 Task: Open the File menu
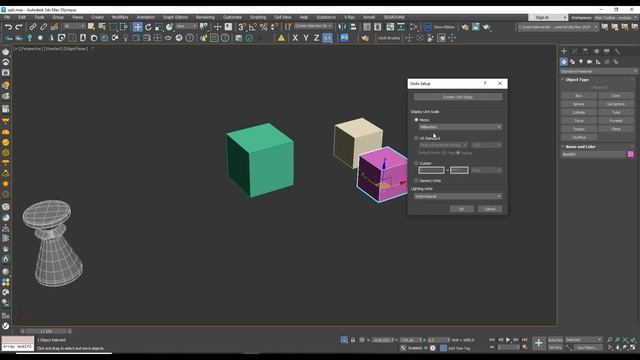tap(7, 17)
